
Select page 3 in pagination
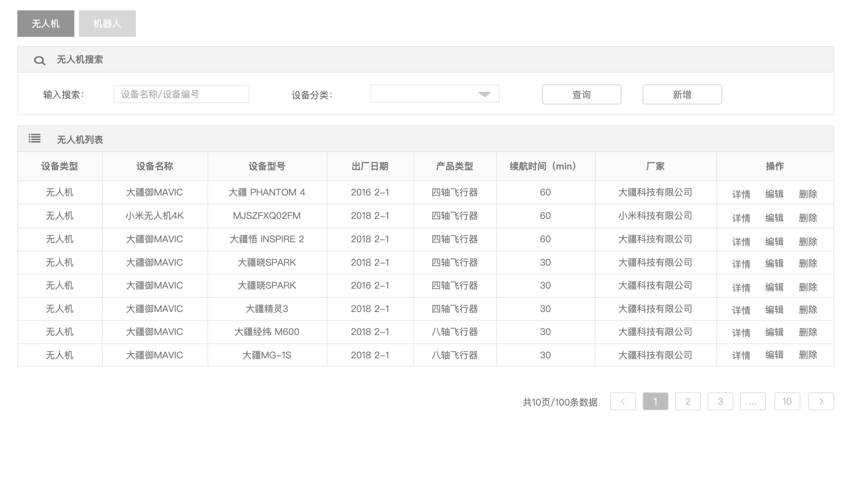[x=720, y=402]
